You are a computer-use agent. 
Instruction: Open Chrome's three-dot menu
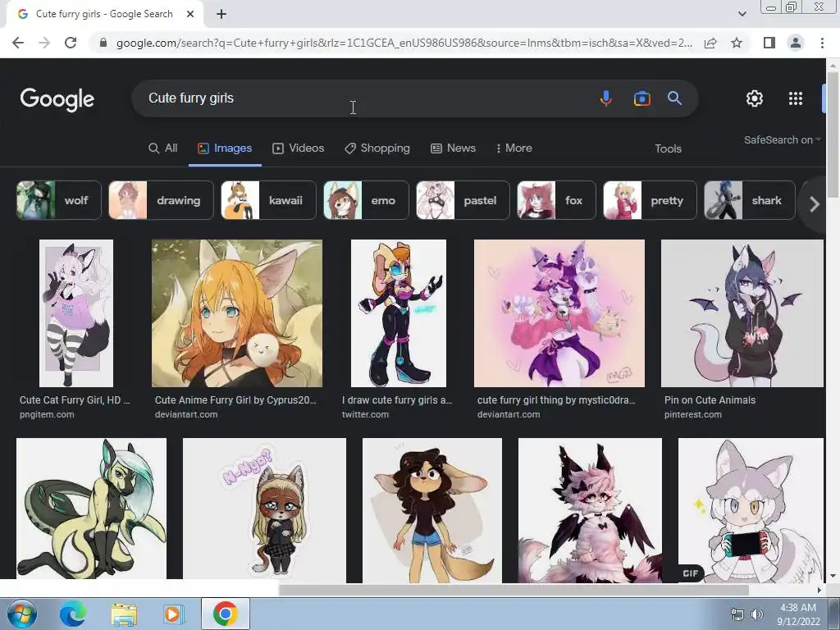click(822, 43)
